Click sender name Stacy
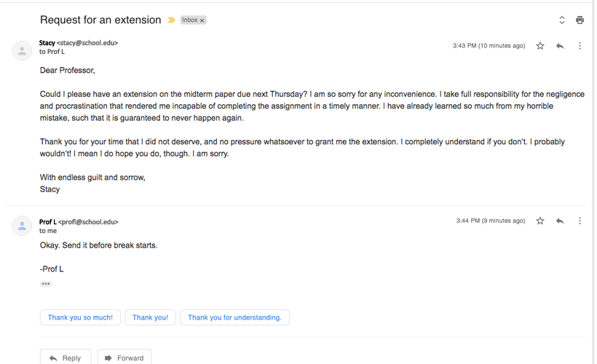 47,43
